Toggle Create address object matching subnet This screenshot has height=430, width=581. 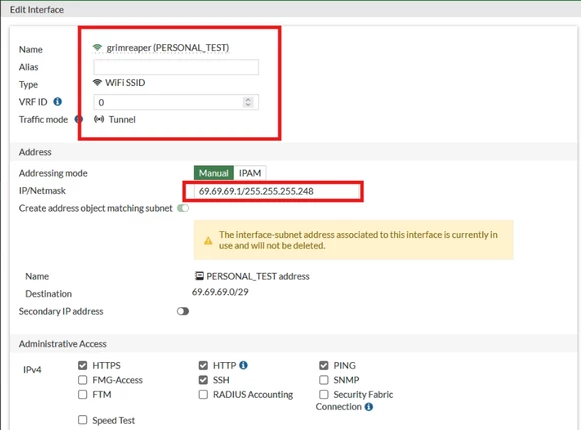pos(183,208)
